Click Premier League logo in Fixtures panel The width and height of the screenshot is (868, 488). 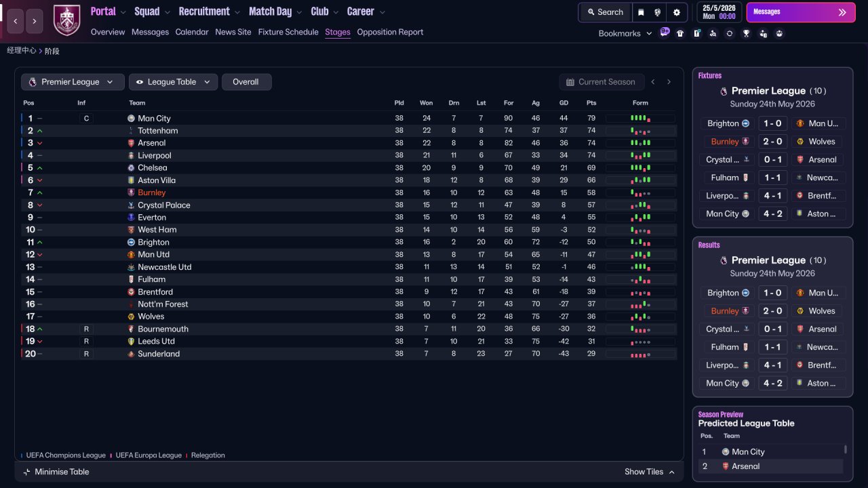click(x=724, y=91)
